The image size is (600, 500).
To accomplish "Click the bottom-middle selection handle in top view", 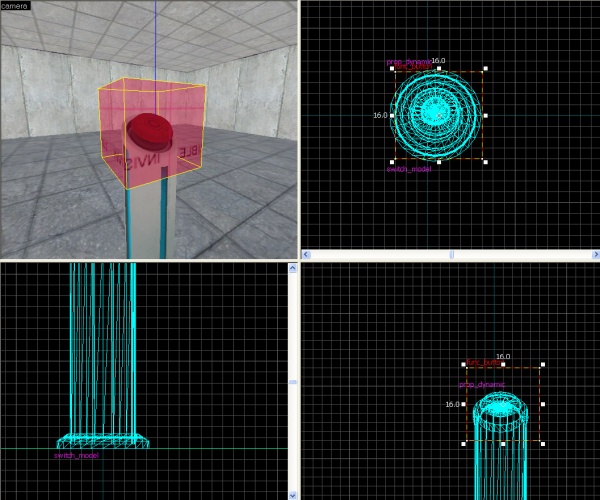I will (439, 162).
